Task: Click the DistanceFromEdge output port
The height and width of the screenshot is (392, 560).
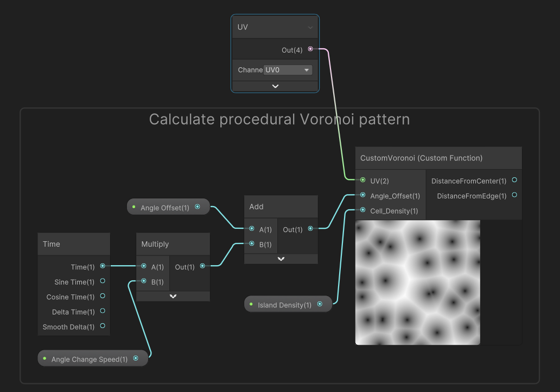Action: point(513,196)
